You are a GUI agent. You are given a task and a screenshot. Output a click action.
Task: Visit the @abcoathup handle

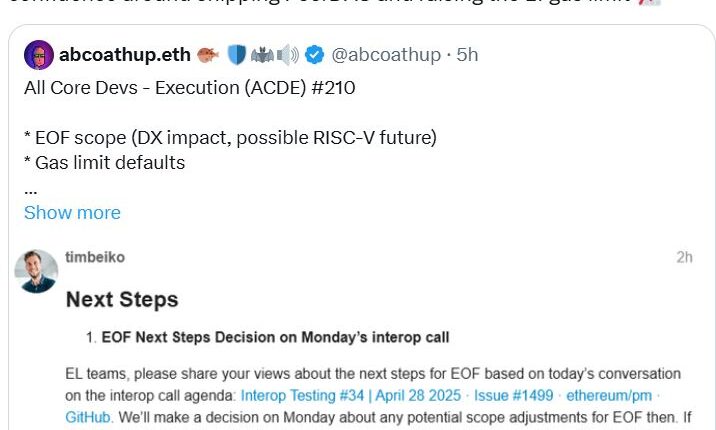point(386,55)
